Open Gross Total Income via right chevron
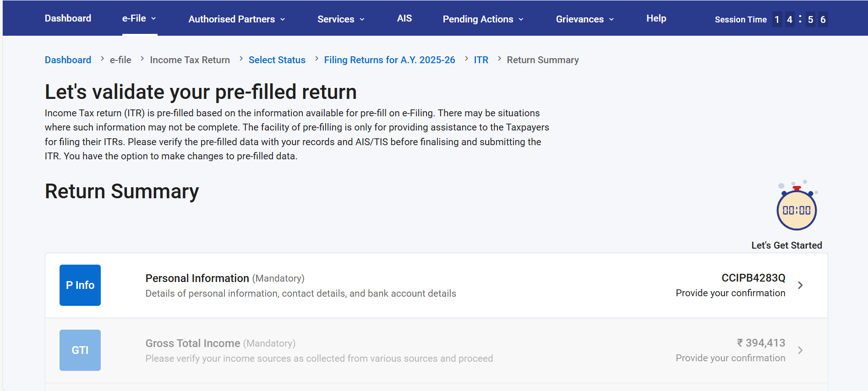This screenshot has height=391, width=868. coord(800,350)
